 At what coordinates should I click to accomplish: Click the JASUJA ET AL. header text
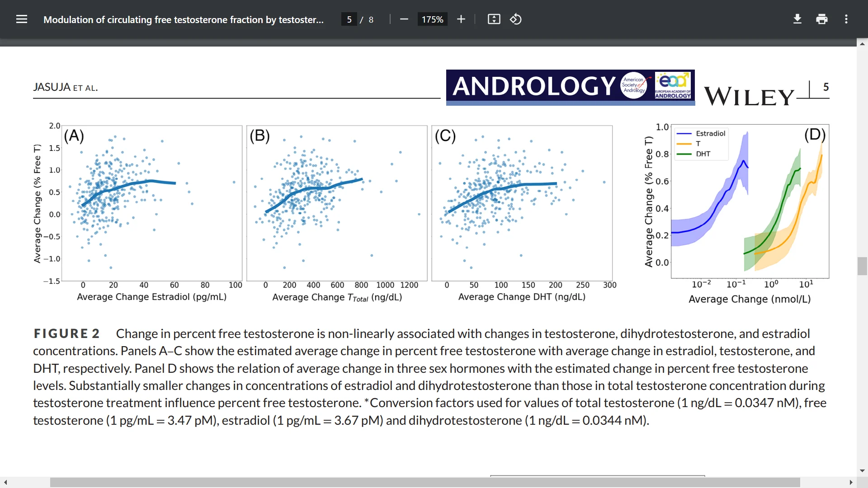66,87
